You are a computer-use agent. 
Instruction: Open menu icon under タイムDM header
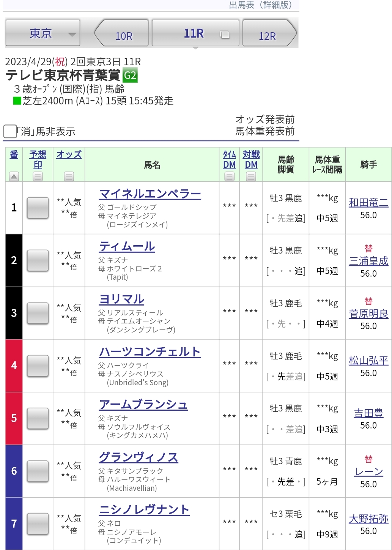coord(229,177)
